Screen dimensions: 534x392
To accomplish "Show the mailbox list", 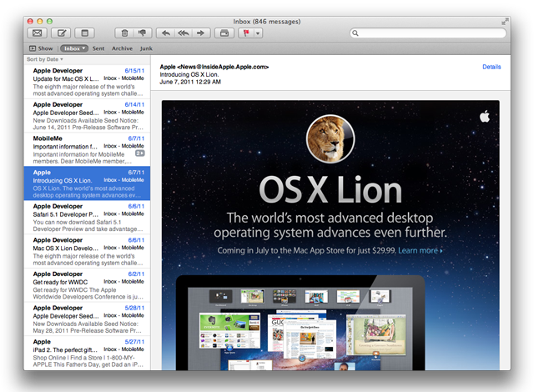I will point(41,48).
